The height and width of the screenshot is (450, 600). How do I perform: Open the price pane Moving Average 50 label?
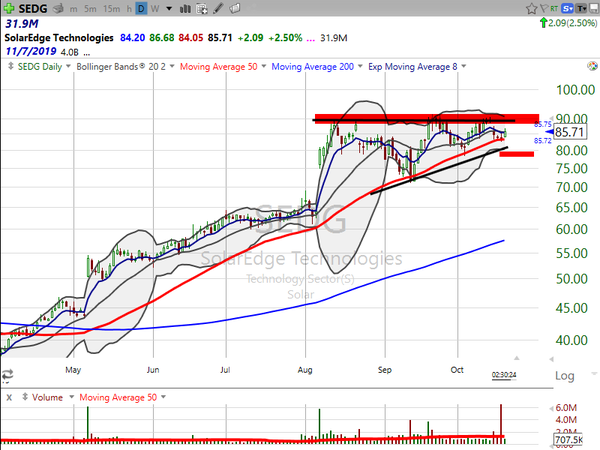pyautogui.click(x=218, y=67)
